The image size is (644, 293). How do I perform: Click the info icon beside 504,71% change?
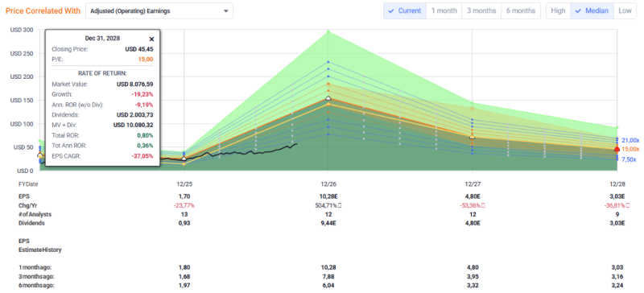[341, 205]
